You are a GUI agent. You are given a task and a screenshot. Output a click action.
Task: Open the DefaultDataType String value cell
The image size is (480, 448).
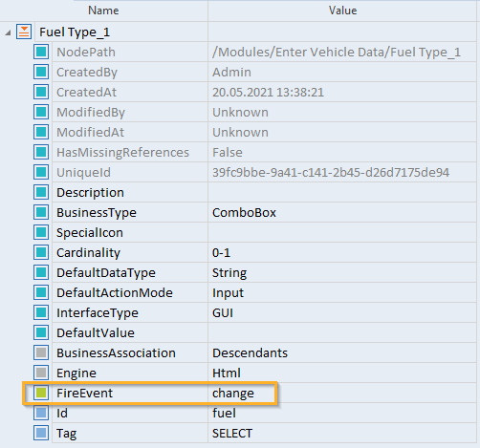point(342,272)
